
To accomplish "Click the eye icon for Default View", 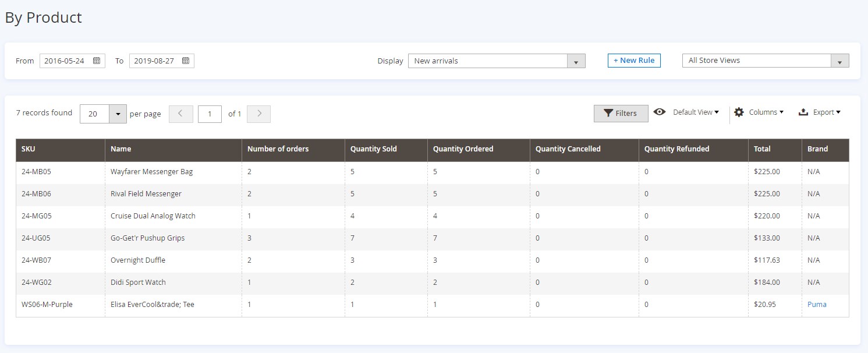I will pyautogui.click(x=659, y=112).
